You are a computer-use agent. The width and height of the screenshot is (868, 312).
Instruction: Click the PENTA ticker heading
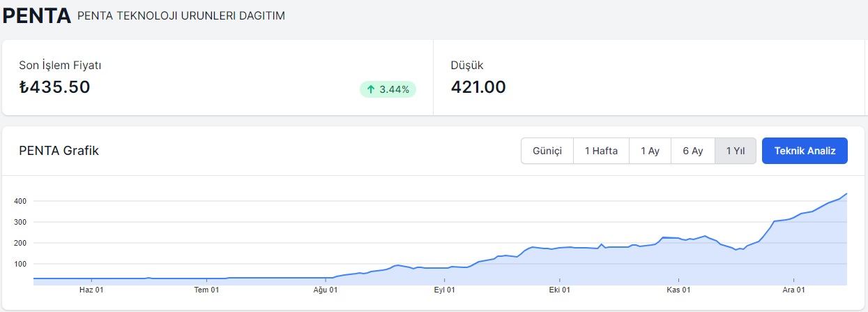pos(37,15)
